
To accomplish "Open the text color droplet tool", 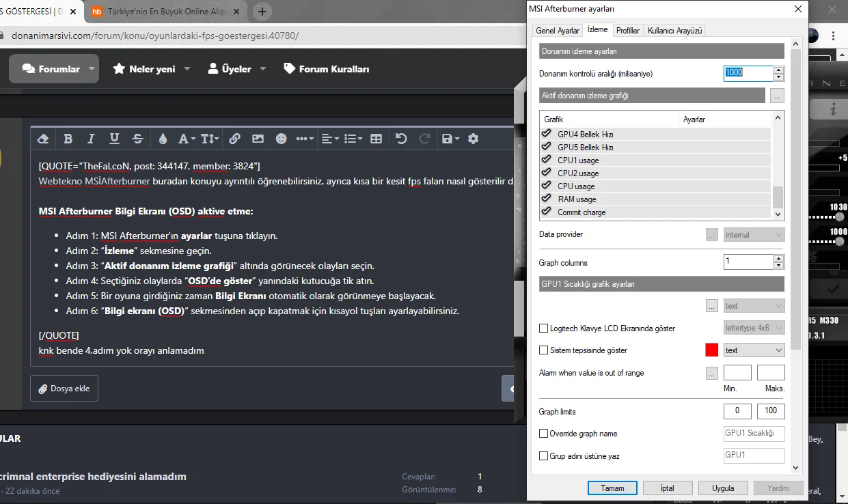I will pos(163,139).
